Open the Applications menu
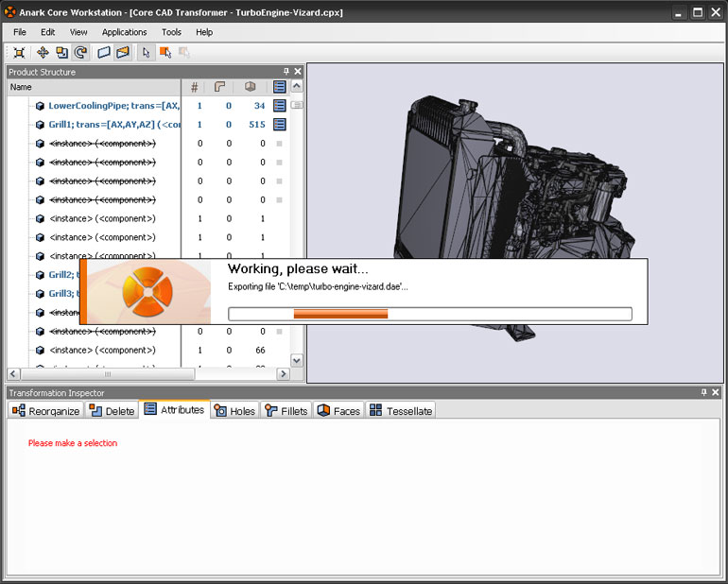This screenshot has width=728, height=584. (125, 32)
